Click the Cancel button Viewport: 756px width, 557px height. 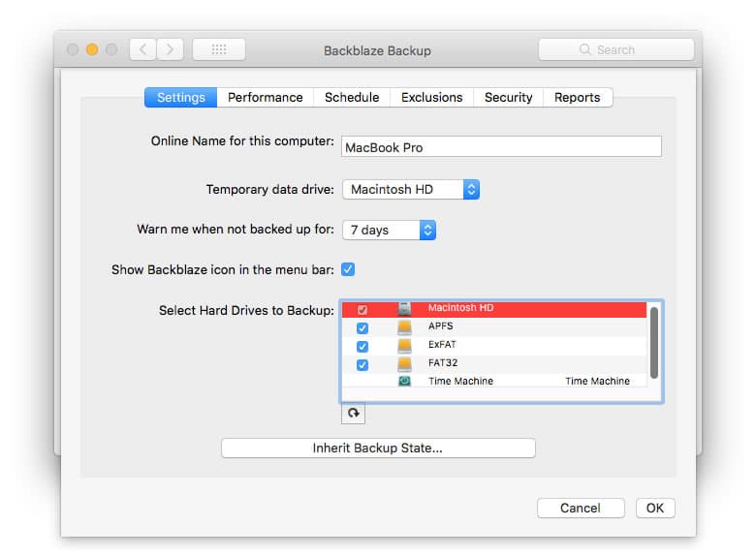point(581,508)
